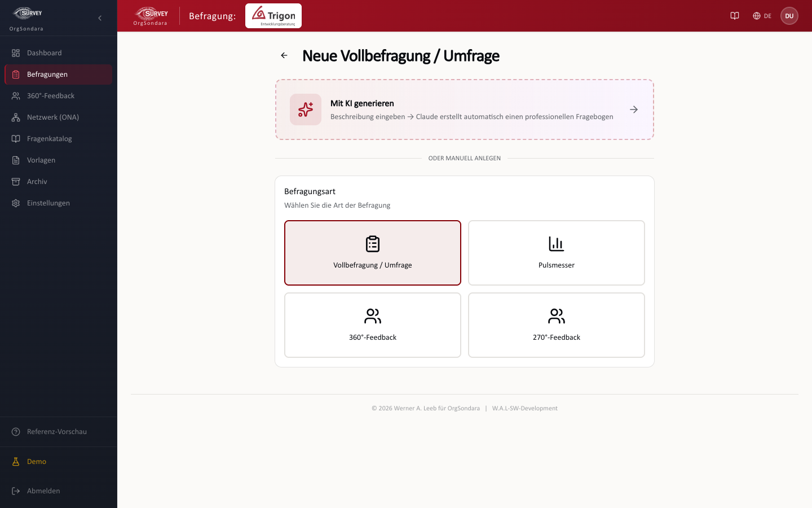The height and width of the screenshot is (508, 812).
Task: Open the DU user avatar menu
Action: click(789, 16)
